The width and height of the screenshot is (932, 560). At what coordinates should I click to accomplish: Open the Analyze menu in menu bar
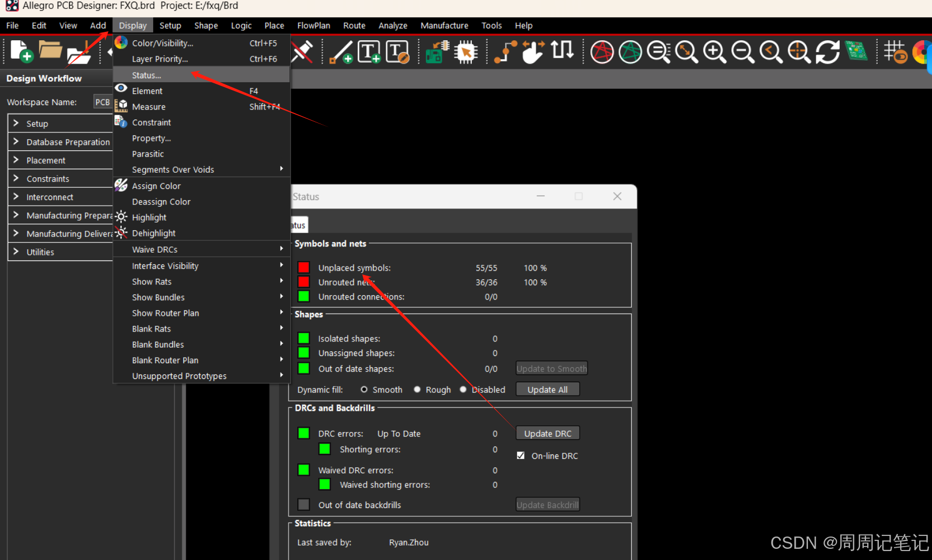tap(392, 26)
